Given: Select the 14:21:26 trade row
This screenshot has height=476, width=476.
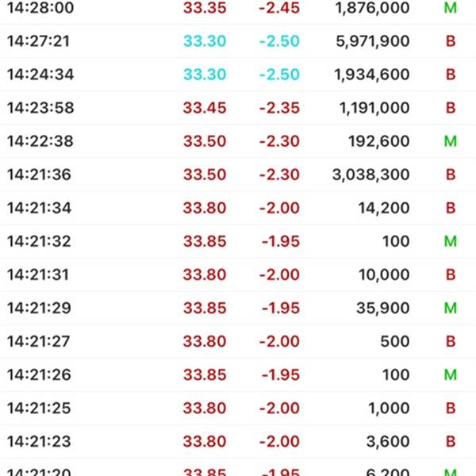Looking at the screenshot, I should (x=238, y=375).
